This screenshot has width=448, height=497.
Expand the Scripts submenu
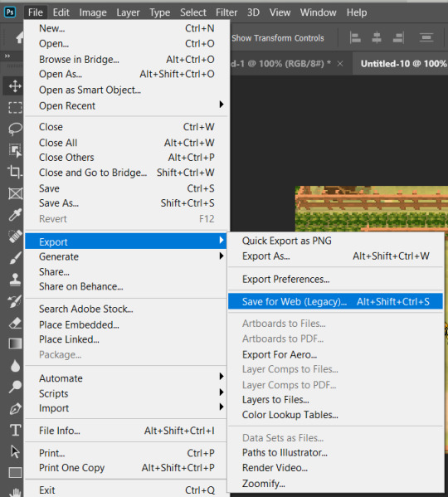(126, 393)
